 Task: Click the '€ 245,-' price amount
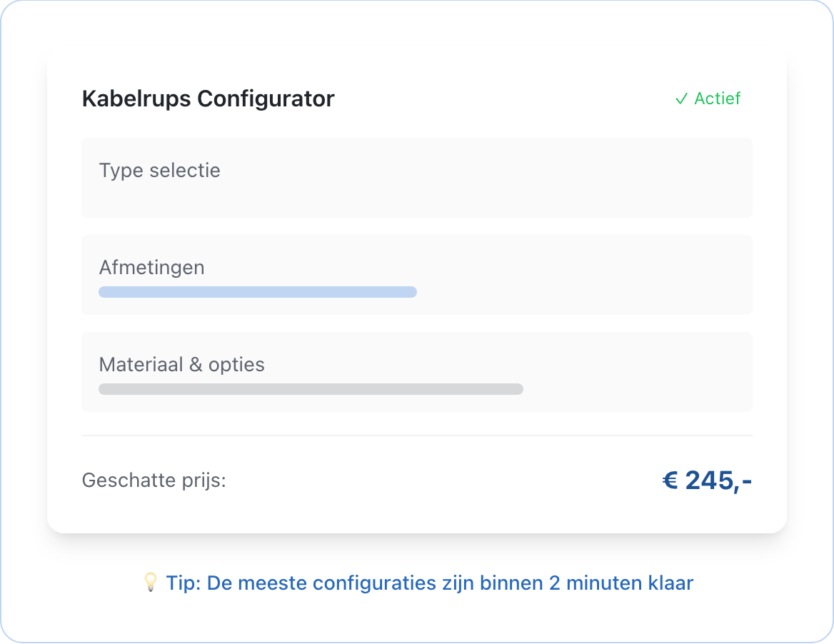point(707,481)
